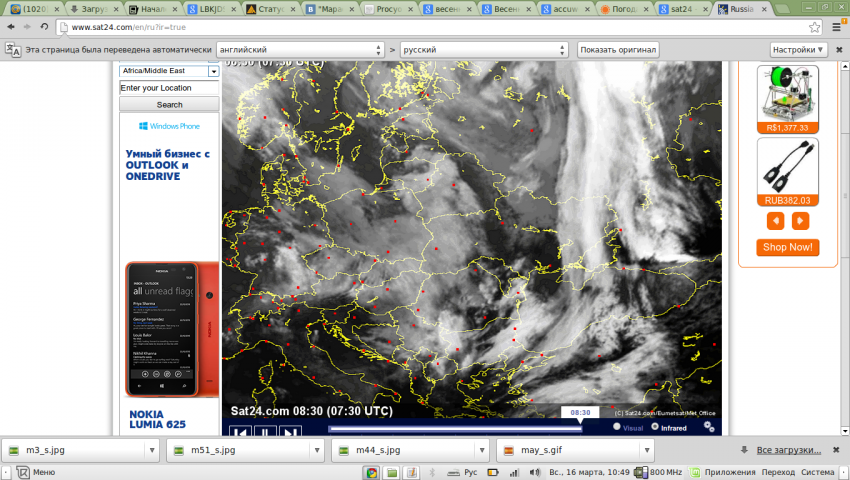This screenshot has height=480, width=850.
Task: Click the pause playback button
Action: [x=264, y=432]
